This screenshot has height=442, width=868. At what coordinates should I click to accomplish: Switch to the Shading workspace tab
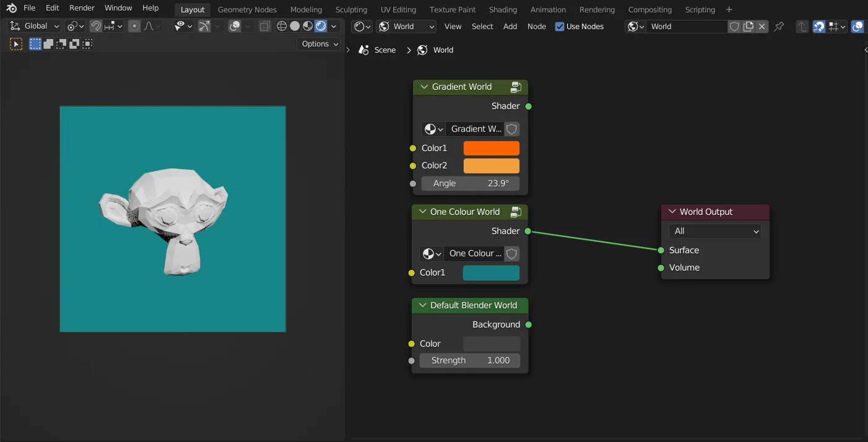tap(503, 9)
